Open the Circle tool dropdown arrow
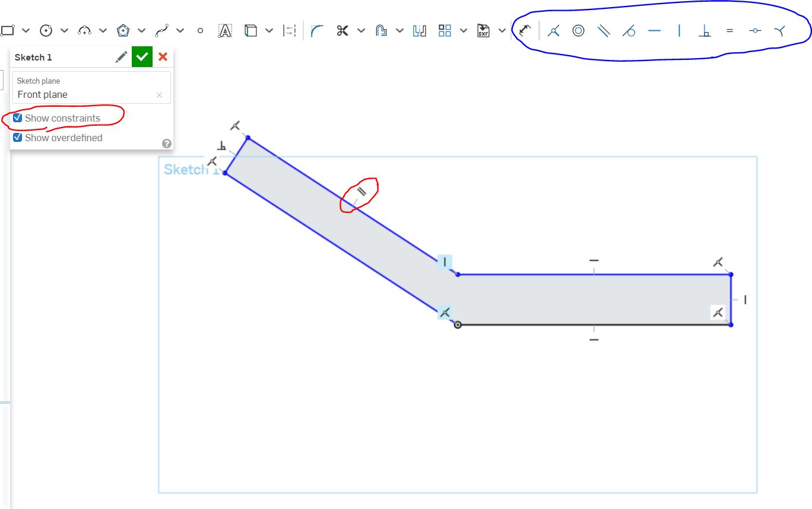Image resolution: width=812 pixels, height=509 pixels. point(64,29)
